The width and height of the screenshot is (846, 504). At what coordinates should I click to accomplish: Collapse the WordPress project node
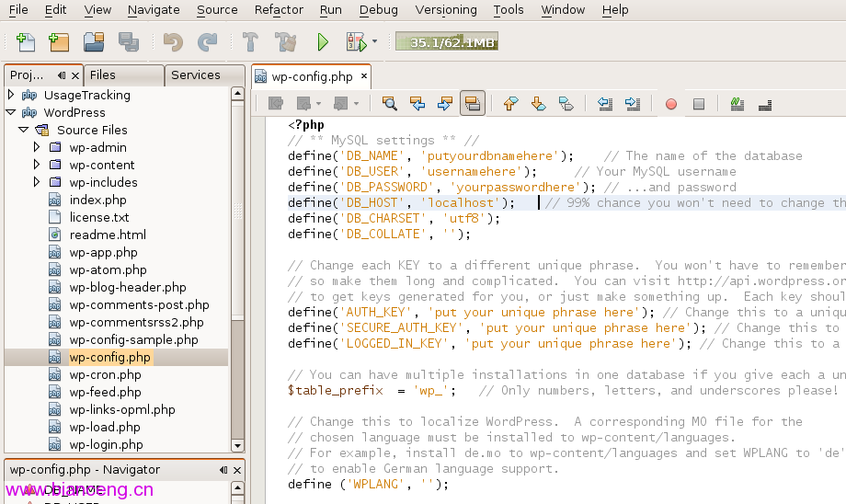pyautogui.click(x=11, y=112)
